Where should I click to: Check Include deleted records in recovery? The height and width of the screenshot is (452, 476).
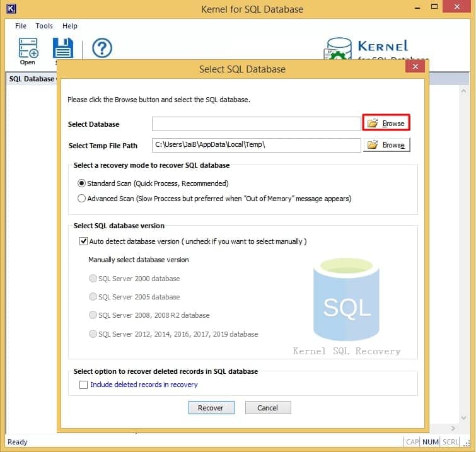83,385
